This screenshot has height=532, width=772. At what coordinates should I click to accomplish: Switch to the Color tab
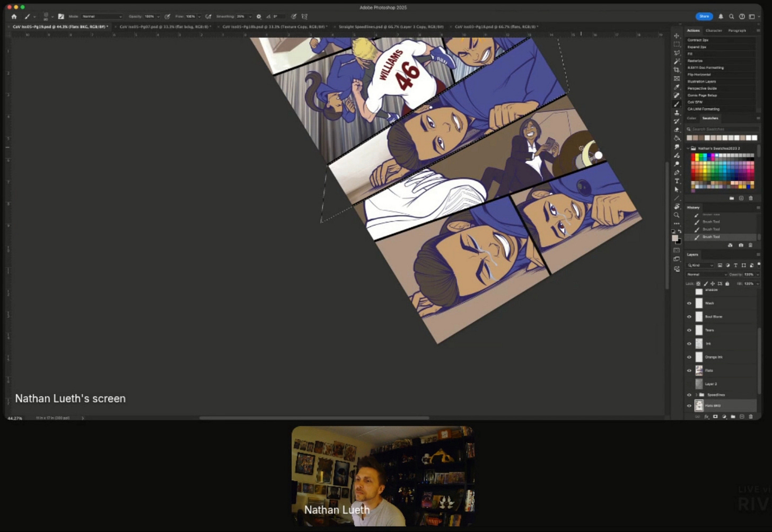click(x=691, y=118)
